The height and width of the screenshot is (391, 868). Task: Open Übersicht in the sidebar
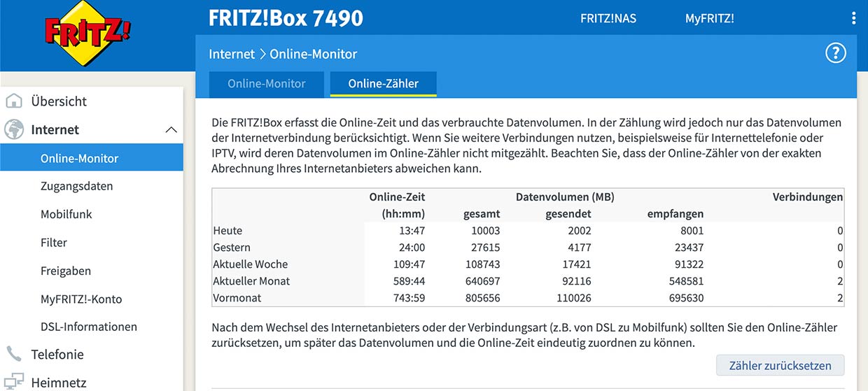59,101
